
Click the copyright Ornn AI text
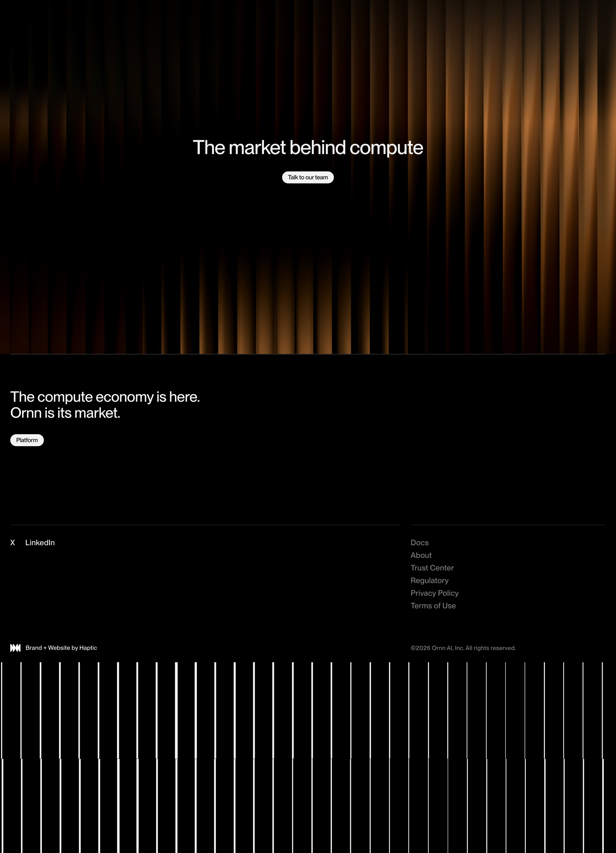(463, 648)
